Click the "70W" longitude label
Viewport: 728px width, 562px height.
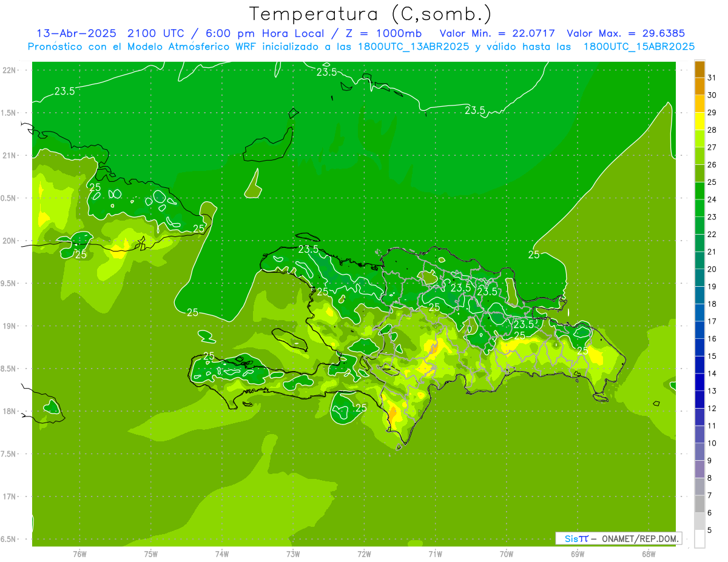[507, 554]
